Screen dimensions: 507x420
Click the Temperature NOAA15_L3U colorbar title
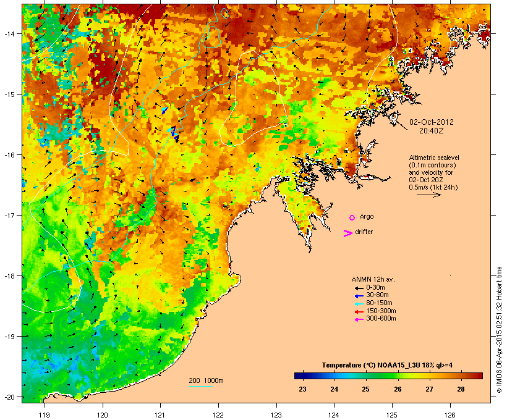pyautogui.click(x=387, y=366)
